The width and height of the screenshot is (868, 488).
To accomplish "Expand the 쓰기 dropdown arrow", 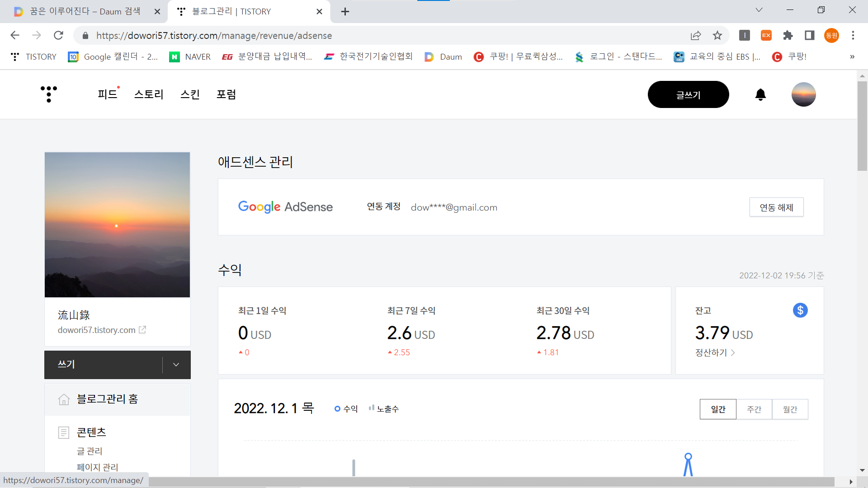I will coord(176,365).
